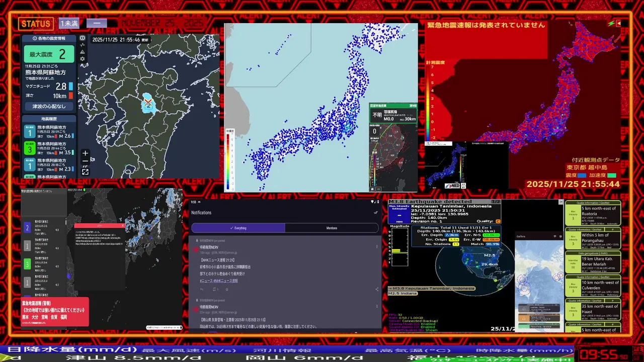Click the Quality C rating badge
This screenshot has height=362, width=644.
pos(498,221)
